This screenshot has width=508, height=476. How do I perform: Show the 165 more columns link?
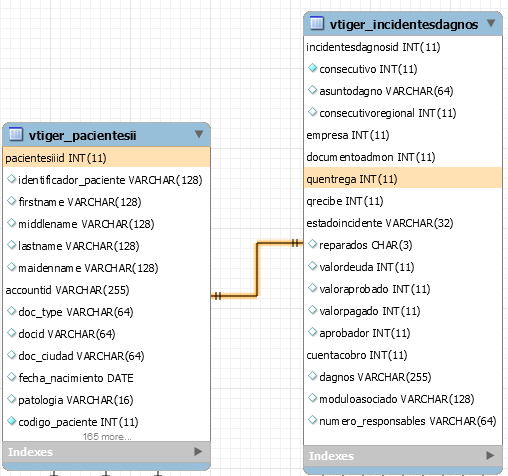107,437
